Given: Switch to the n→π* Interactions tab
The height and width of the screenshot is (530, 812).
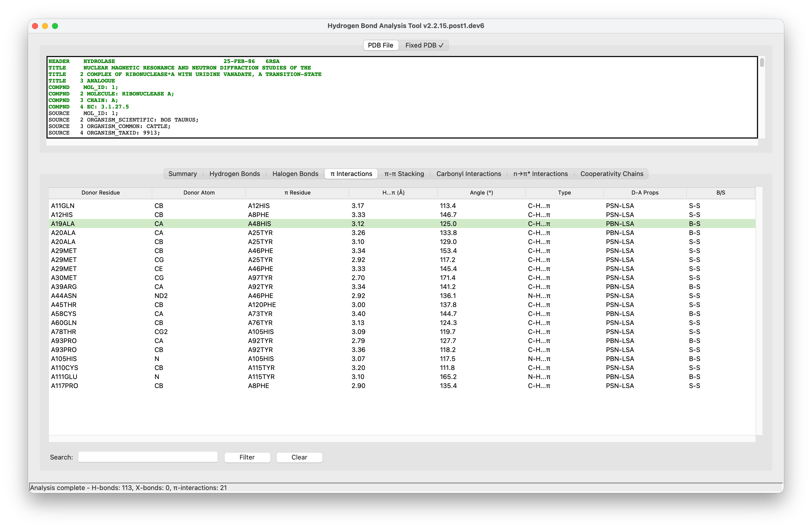Looking at the screenshot, I should coord(540,174).
